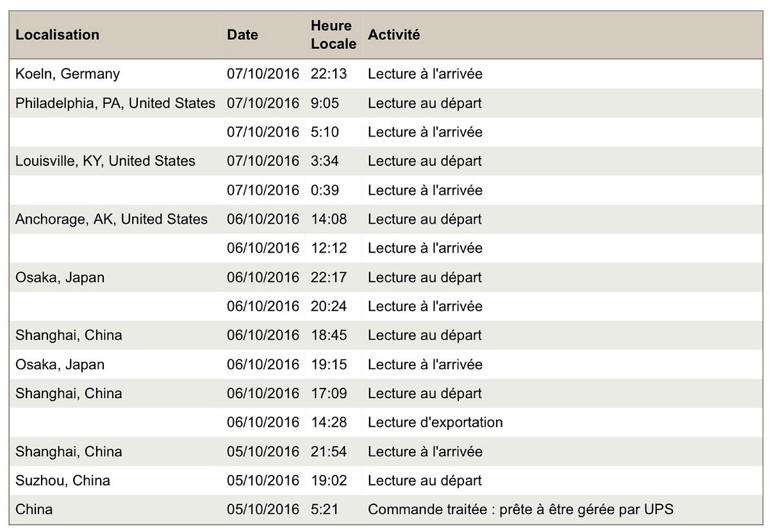Click Lecture d'exportation activity text

434,422
